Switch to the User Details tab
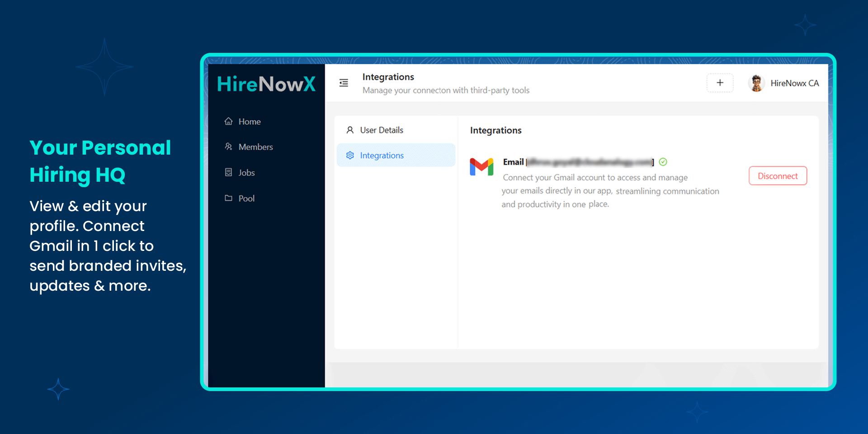This screenshot has height=434, width=868. tap(396, 130)
